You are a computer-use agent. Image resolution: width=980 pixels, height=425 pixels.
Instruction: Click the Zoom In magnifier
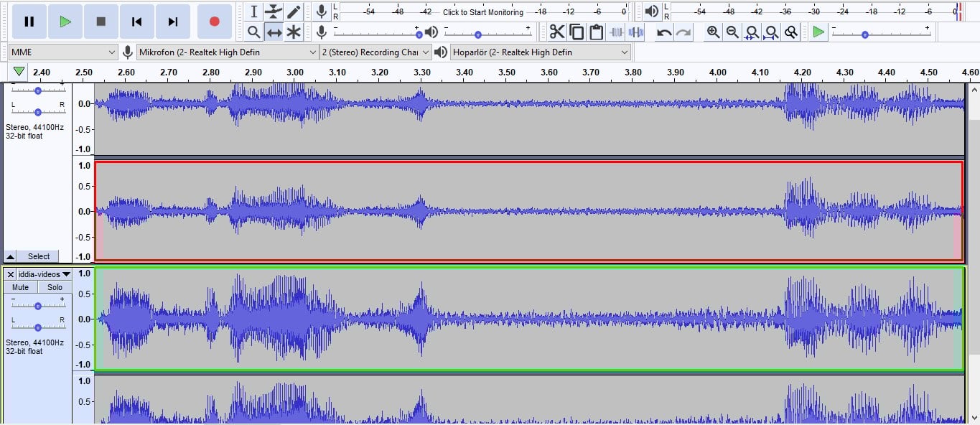(x=713, y=32)
